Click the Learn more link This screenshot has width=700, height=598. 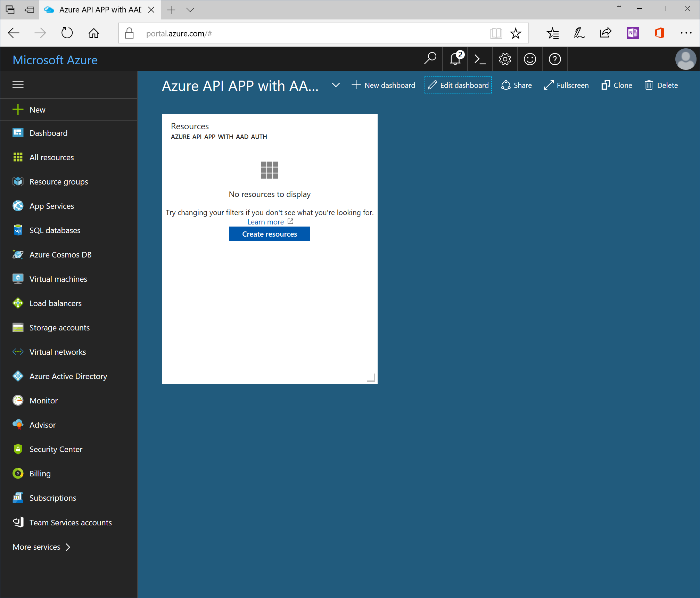[266, 222]
